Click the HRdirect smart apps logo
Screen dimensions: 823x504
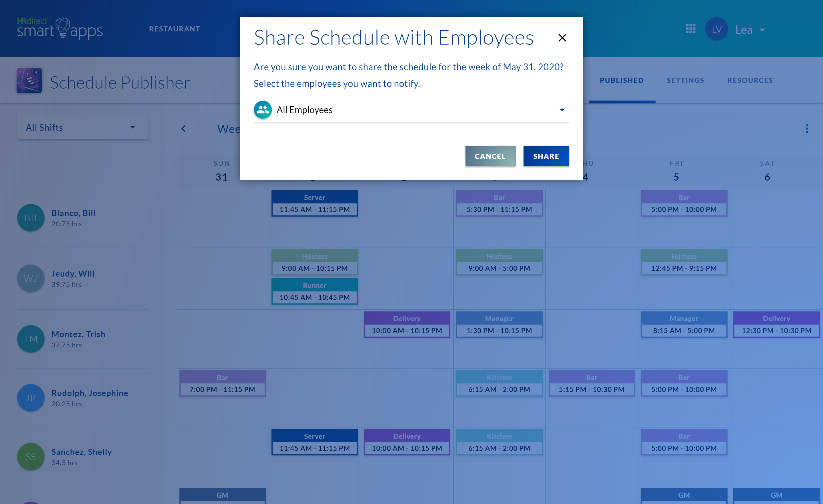60,28
